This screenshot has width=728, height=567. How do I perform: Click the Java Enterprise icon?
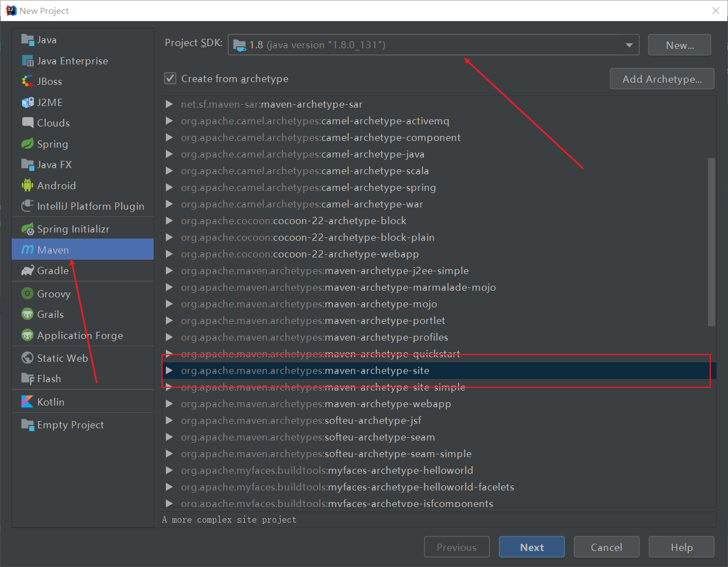click(x=27, y=60)
